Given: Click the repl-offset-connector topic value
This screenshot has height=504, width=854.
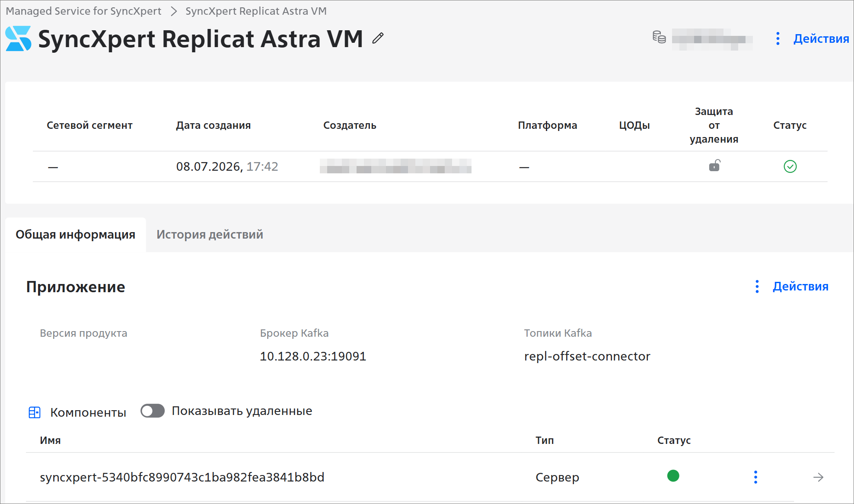Looking at the screenshot, I should point(587,356).
